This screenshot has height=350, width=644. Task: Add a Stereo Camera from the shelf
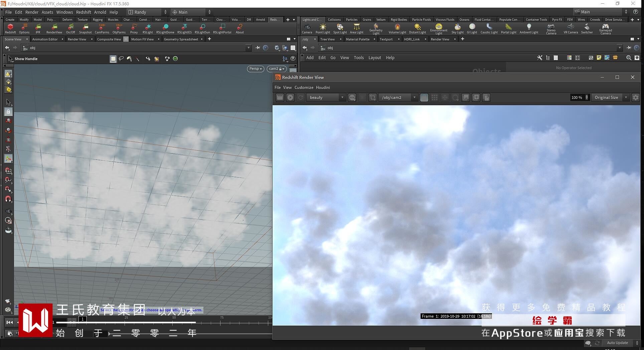click(551, 29)
